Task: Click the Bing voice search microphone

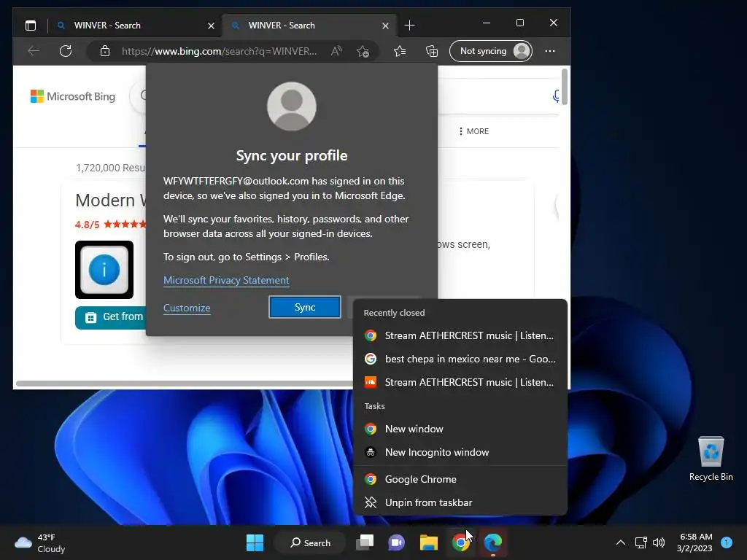Action: pyautogui.click(x=555, y=96)
